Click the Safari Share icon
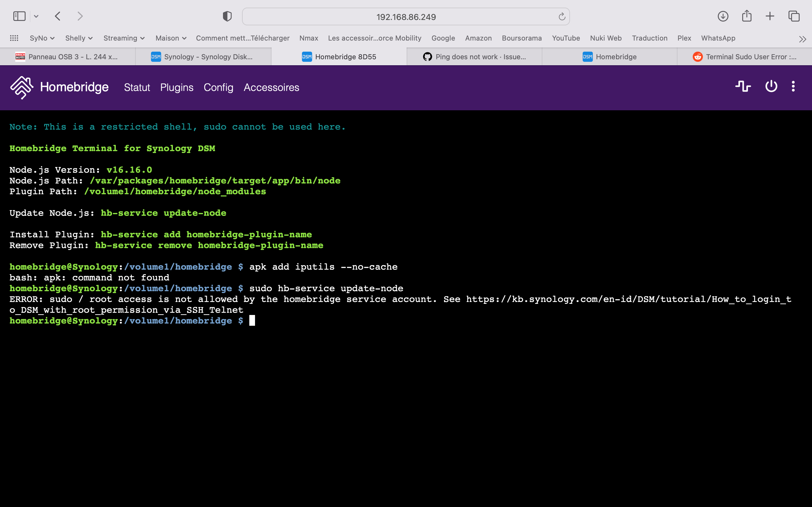Screen dimensions: 812x507 (x=746, y=15)
